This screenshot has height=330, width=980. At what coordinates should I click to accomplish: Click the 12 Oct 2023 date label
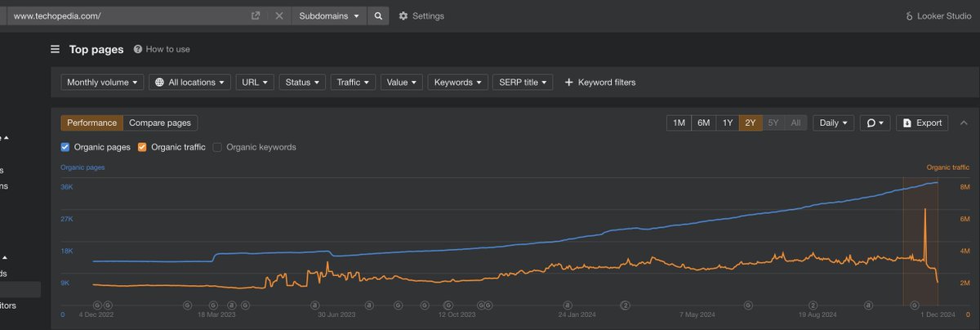point(457,314)
